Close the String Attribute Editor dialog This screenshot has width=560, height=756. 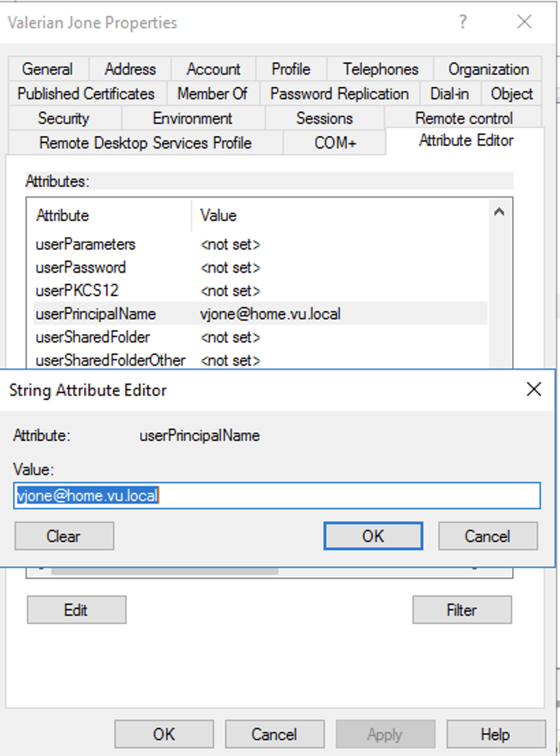point(533,390)
